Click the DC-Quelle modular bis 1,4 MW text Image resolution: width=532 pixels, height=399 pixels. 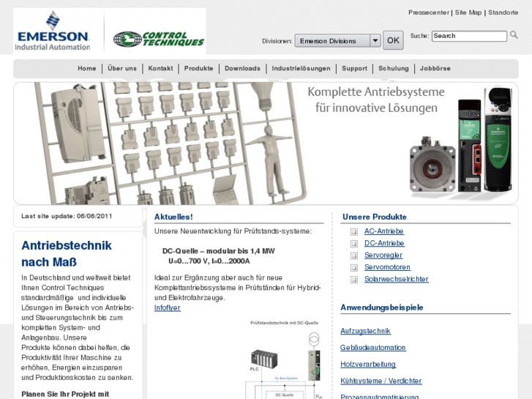(x=219, y=251)
